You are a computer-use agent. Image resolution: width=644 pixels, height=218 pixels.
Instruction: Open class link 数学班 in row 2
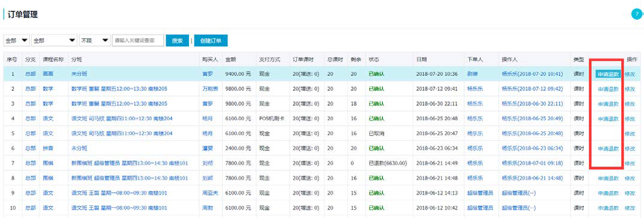[119, 89]
